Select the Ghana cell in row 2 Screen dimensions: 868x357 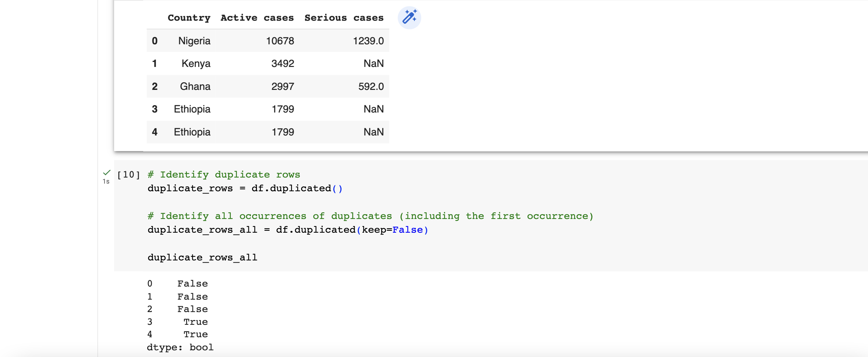[x=195, y=86]
